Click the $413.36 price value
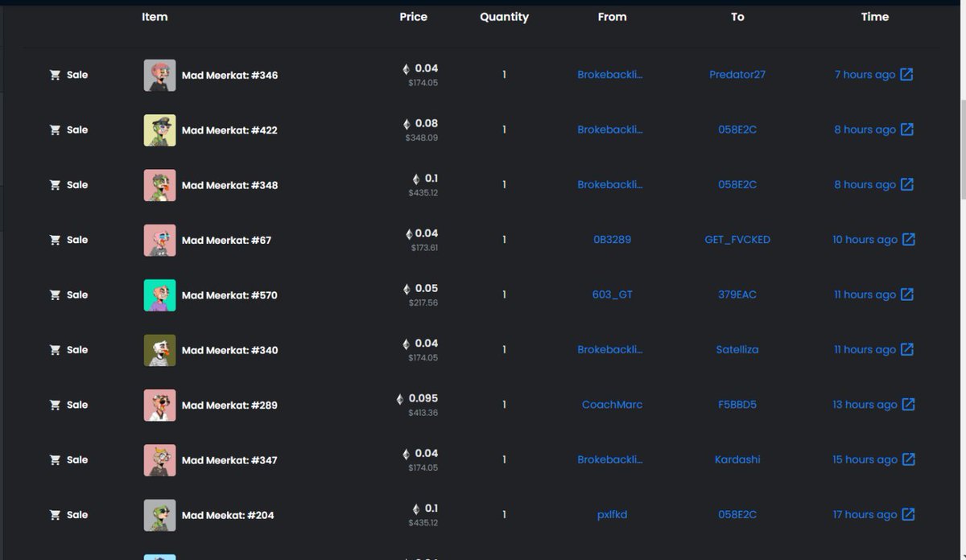The height and width of the screenshot is (560, 966). point(423,413)
